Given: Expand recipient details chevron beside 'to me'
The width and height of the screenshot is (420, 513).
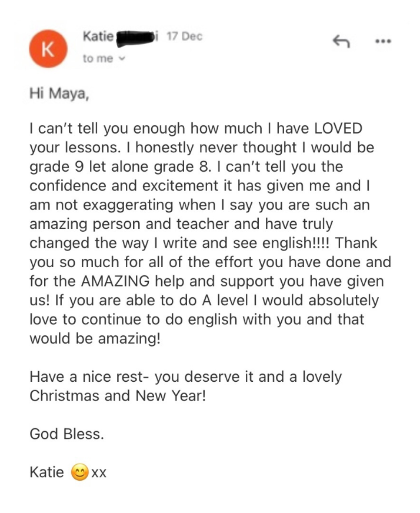Looking at the screenshot, I should (122, 59).
